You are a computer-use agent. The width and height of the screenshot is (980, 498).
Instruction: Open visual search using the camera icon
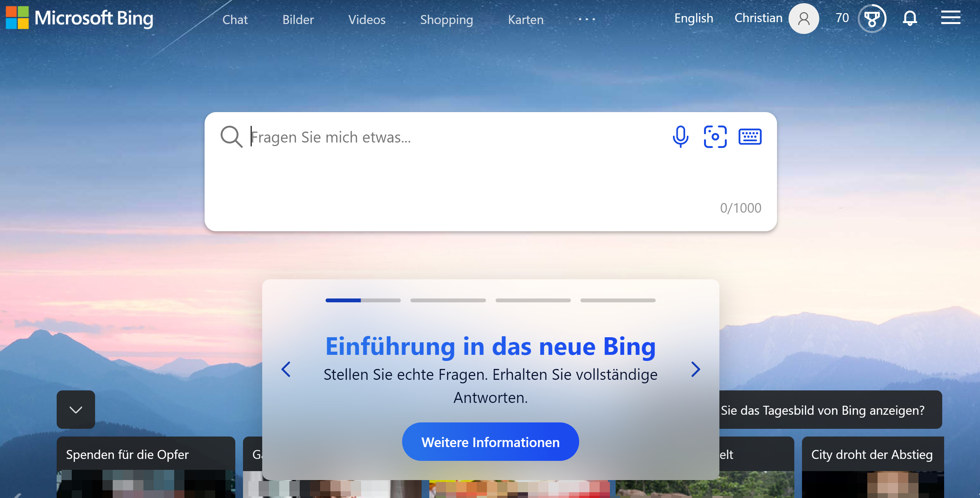tap(715, 136)
